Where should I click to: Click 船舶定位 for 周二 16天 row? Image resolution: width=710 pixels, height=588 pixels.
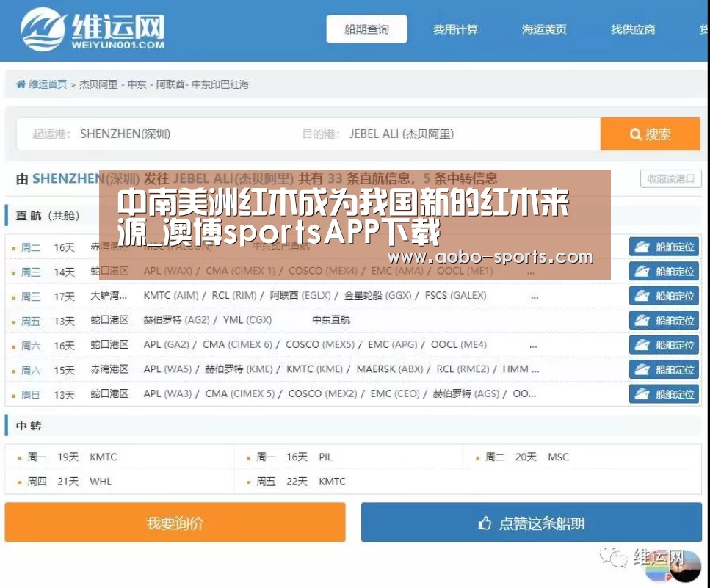click(664, 247)
